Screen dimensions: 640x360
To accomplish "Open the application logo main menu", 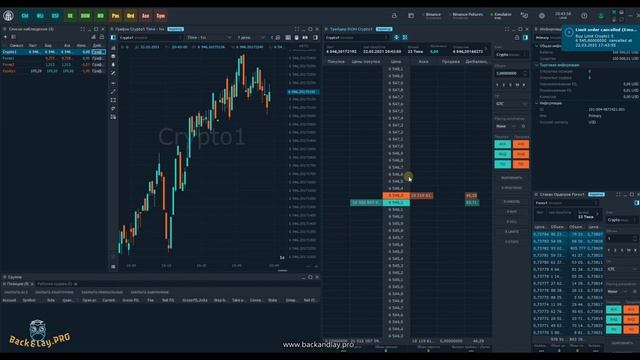I will 8,16.
